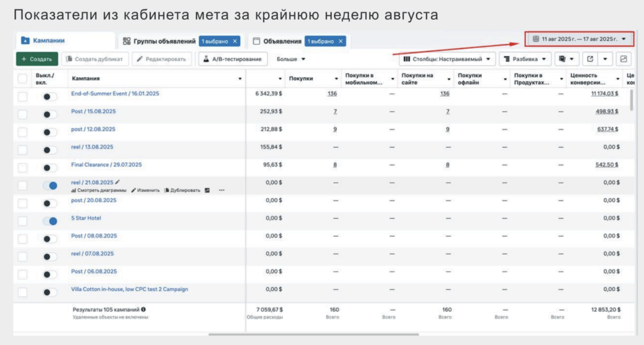The height and width of the screenshot is (345, 644).
Task: Open the Разбивка dropdown
Action: click(x=525, y=59)
